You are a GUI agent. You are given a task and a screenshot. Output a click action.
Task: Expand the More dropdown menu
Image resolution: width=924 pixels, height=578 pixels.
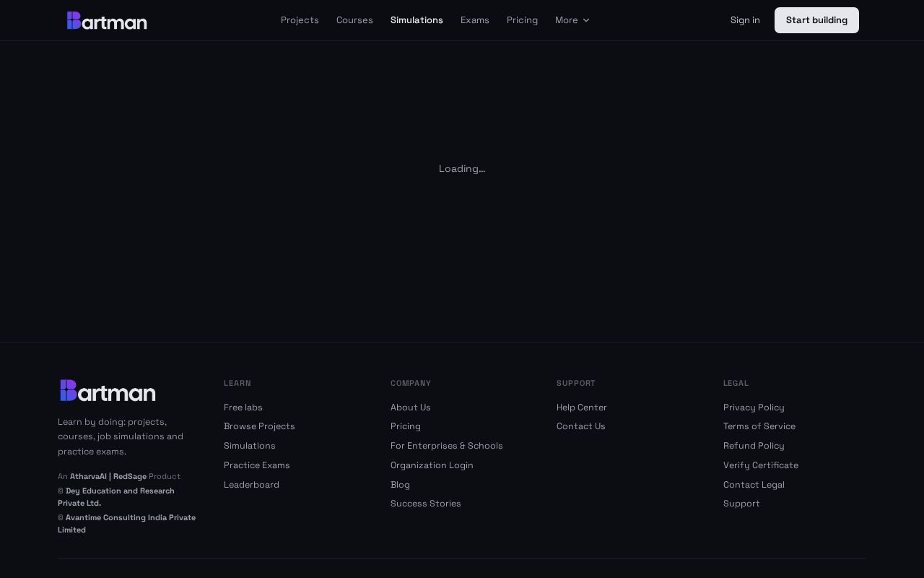(x=572, y=20)
